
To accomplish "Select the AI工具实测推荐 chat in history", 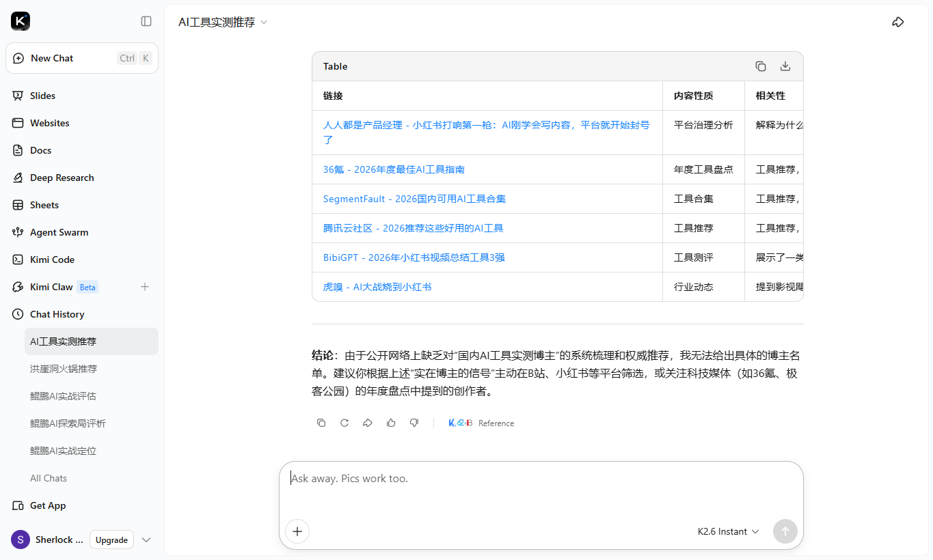I will [92, 341].
